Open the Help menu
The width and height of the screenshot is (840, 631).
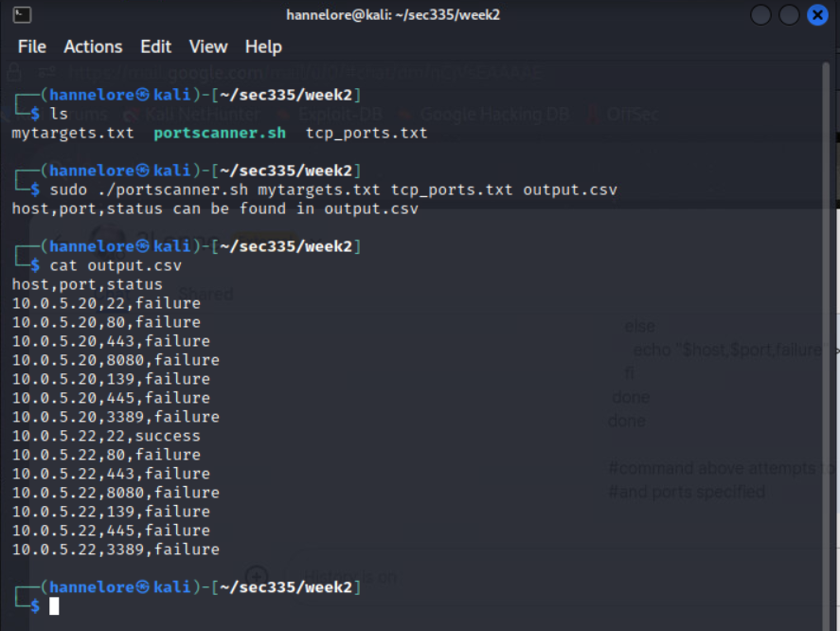point(263,46)
